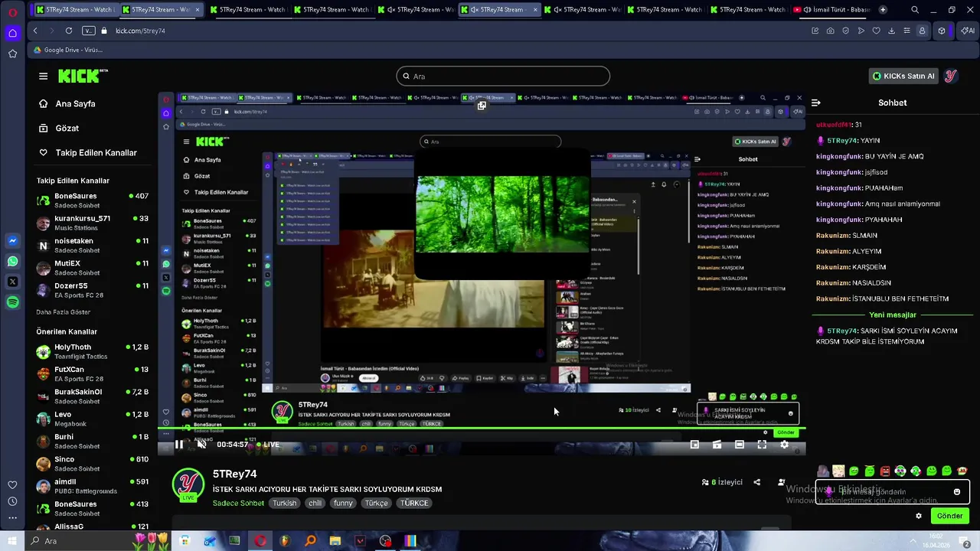Screen dimensions: 980x551
Task: Unmute the stream volume
Action: coord(201,445)
